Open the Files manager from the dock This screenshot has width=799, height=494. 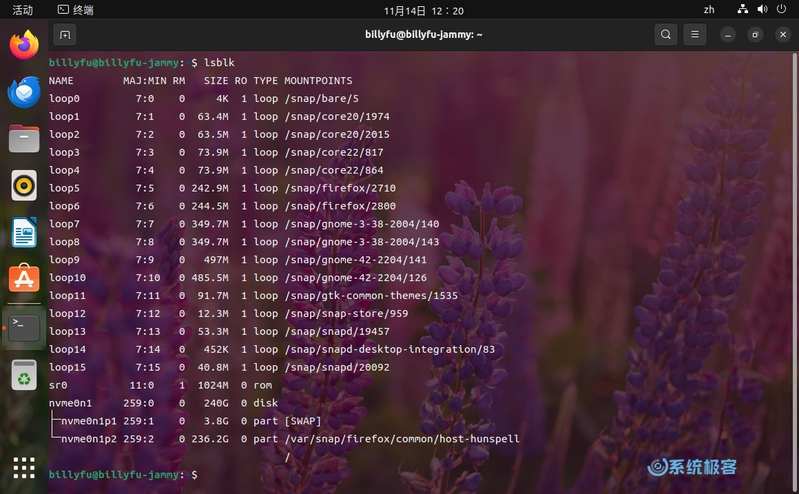24,139
